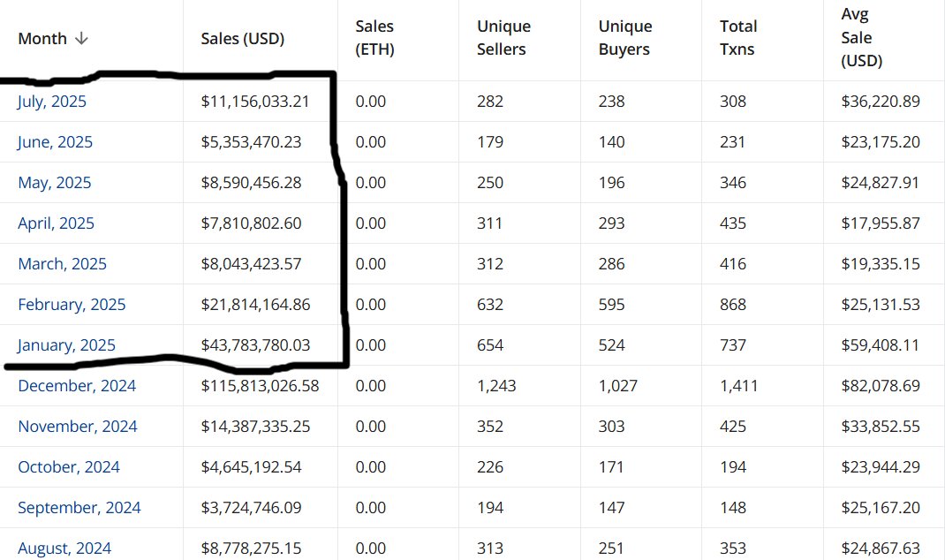Open the May, 2025 link
The image size is (945, 560).
pos(54,183)
